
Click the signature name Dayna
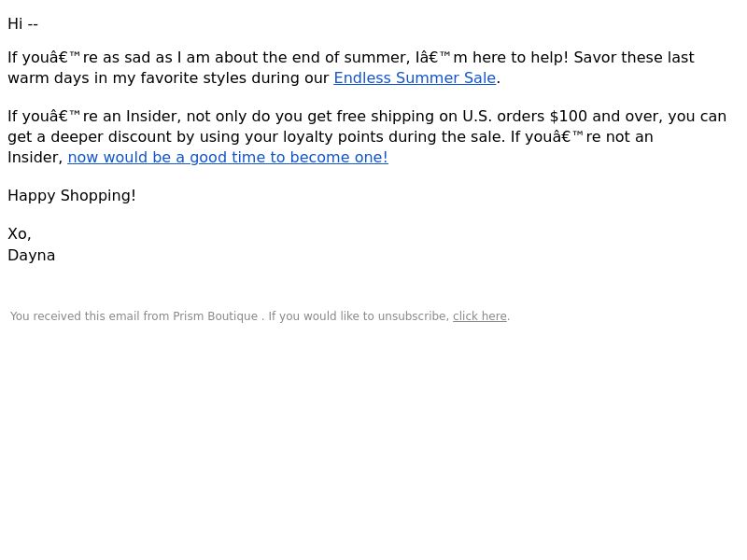coord(32,255)
